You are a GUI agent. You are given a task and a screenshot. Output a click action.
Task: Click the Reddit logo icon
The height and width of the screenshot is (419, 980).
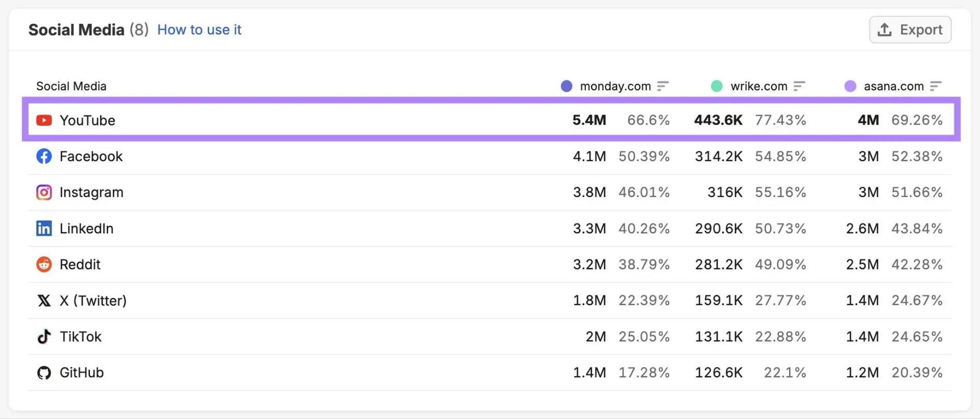[x=44, y=264]
